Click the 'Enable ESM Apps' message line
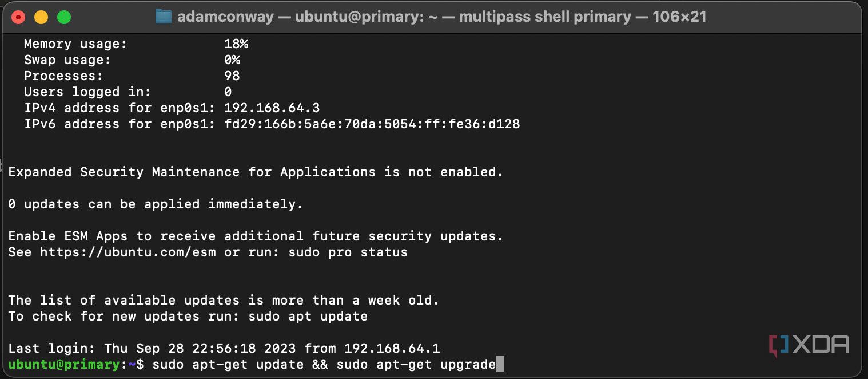Image resolution: width=868 pixels, height=379 pixels. click(256, 236)
